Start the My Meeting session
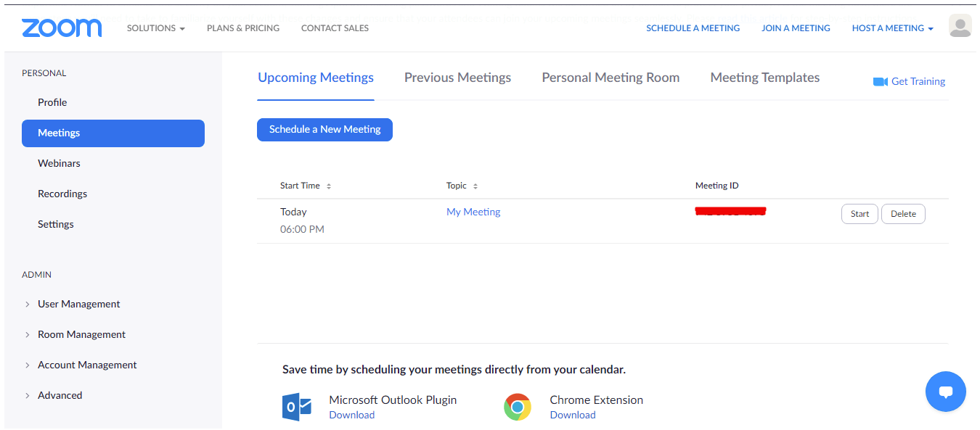The height and width of the screenshot is (430, 980). (859, 213)
